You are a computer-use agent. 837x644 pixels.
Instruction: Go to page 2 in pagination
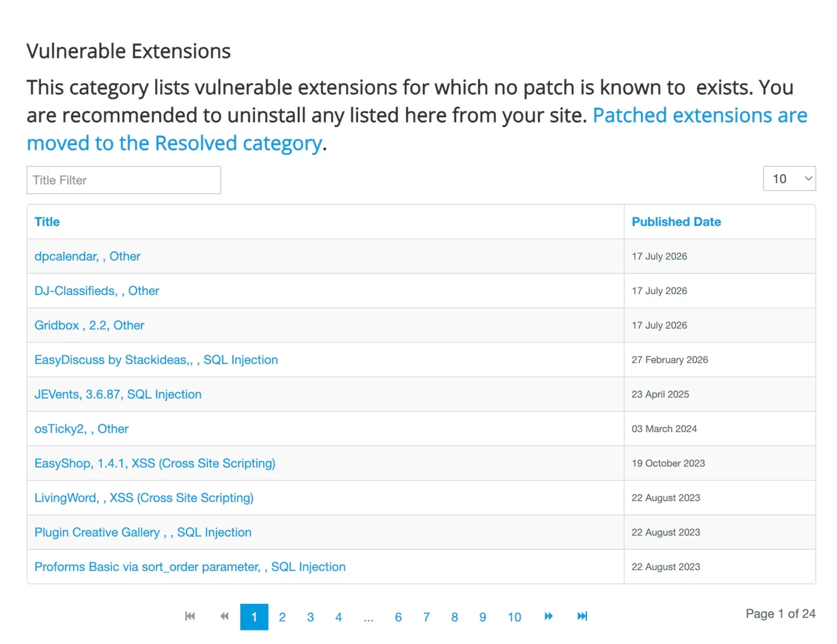pyautogui.click(x=282, y=617)
